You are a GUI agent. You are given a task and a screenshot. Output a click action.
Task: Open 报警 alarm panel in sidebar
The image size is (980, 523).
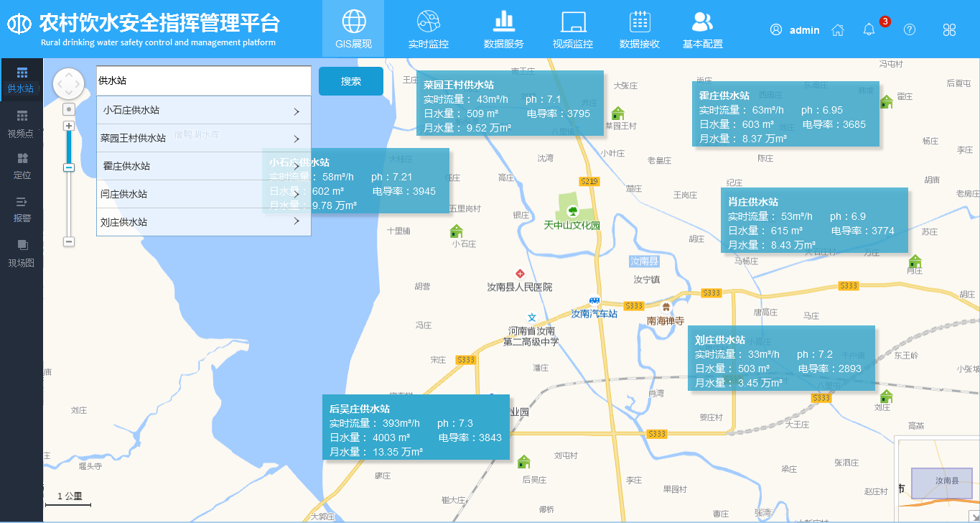22,210
